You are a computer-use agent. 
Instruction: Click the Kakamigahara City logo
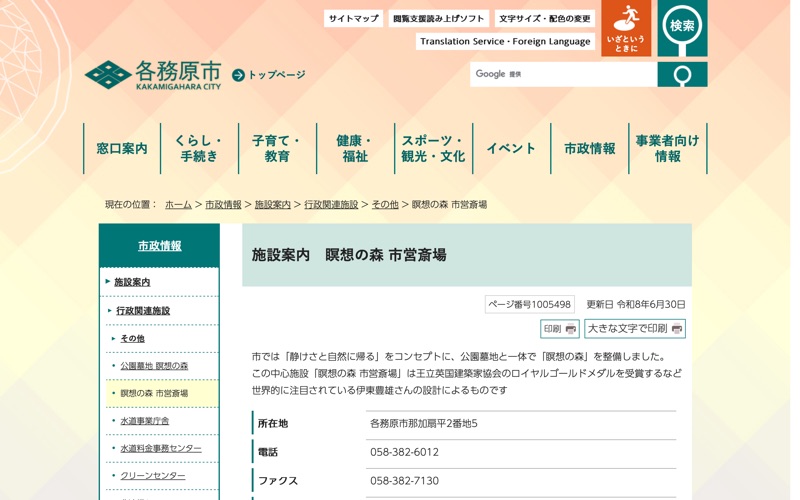tap(153, 75)
